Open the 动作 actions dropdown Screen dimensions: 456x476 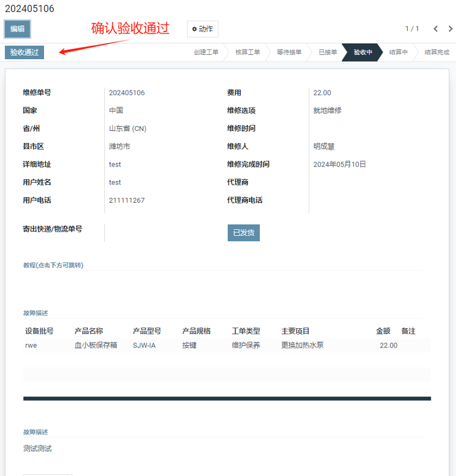(x=203, y=29)
